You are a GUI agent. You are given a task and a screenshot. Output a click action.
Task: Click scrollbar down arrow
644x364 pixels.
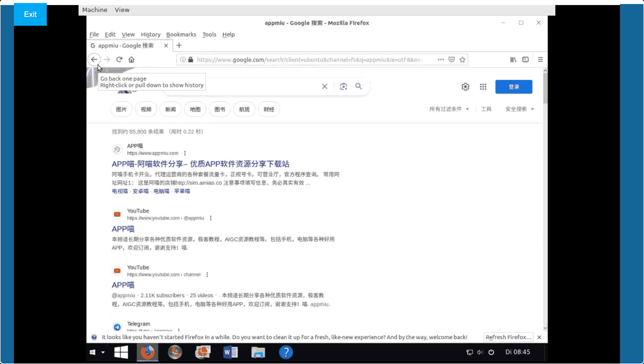coord(545,328)
